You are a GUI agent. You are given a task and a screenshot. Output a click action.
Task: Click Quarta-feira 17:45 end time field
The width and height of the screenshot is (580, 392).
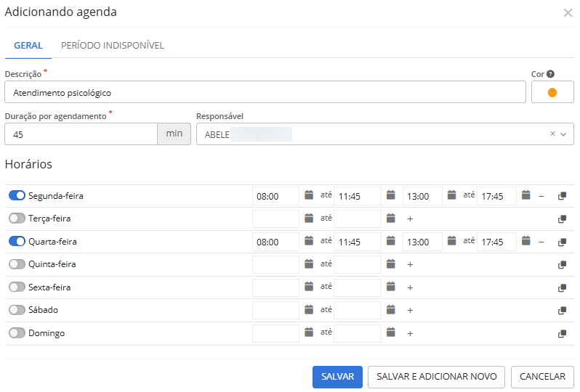pos(496,242)
